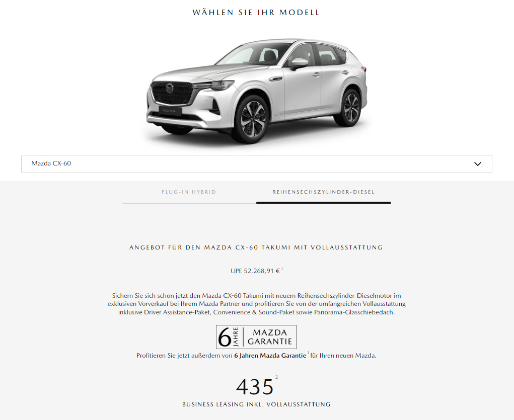Image resolution: width=514 pixels, height=420 pixels.
Task: Open footnote 1 beside the UPE price
Action: tap(282, 269)
